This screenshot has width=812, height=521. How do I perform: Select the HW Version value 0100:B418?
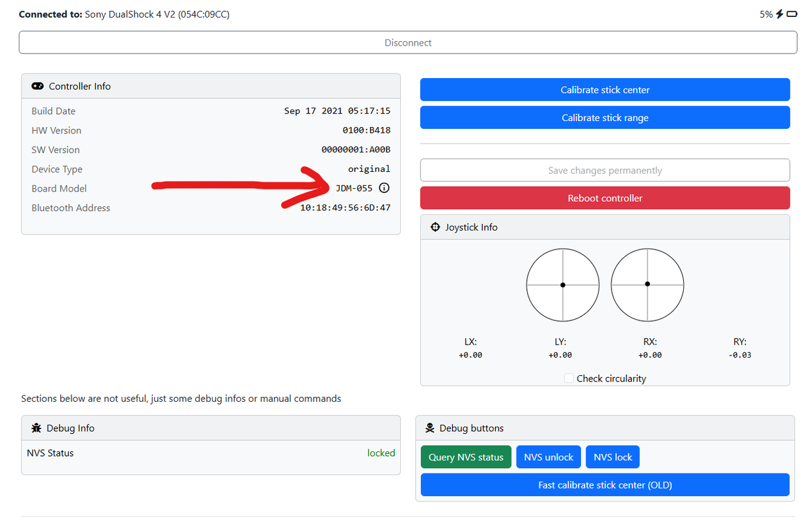(366, 130)
